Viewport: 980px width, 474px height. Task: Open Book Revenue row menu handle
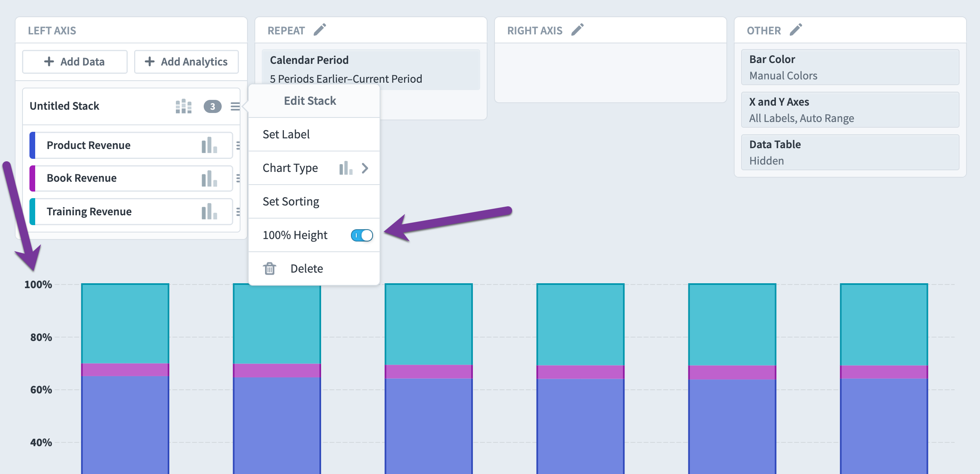pos(238,178)
